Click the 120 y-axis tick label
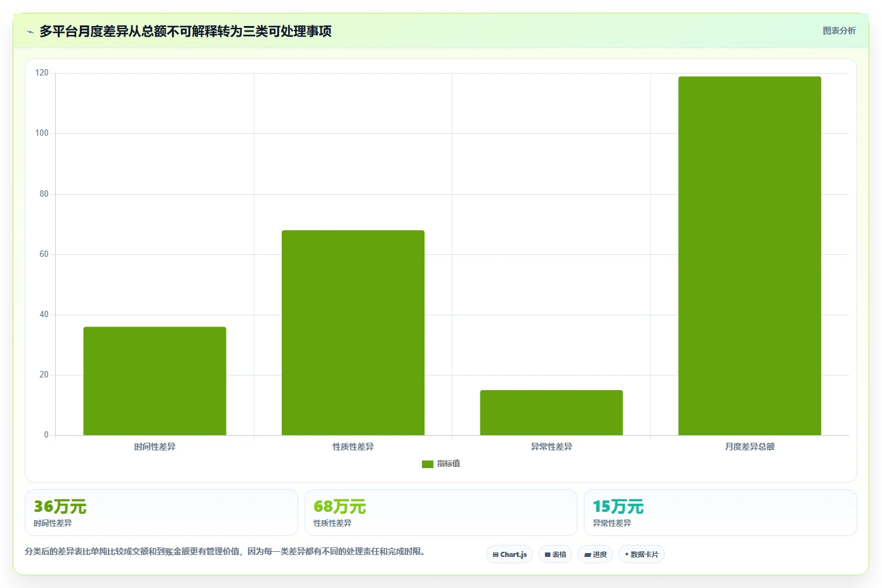This screenshot has height=588, width=882. click(x=42, y=73)
